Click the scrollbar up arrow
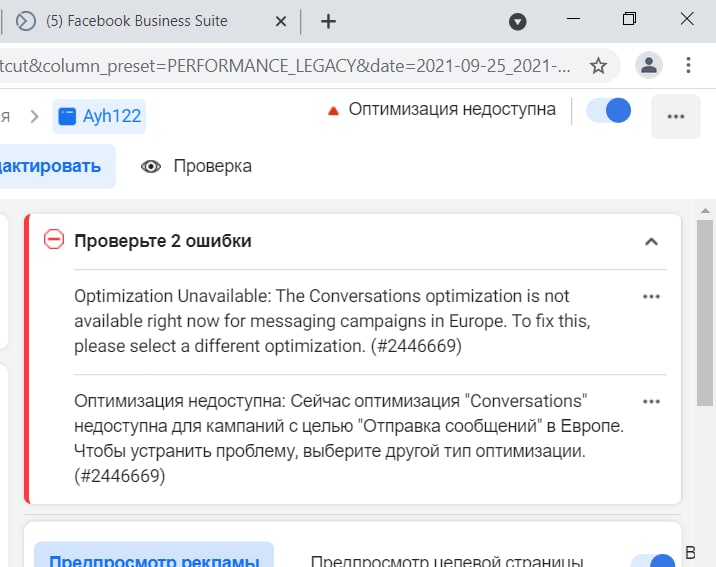The height and width of the screenshot is (567, 716). tap(705, 210)
